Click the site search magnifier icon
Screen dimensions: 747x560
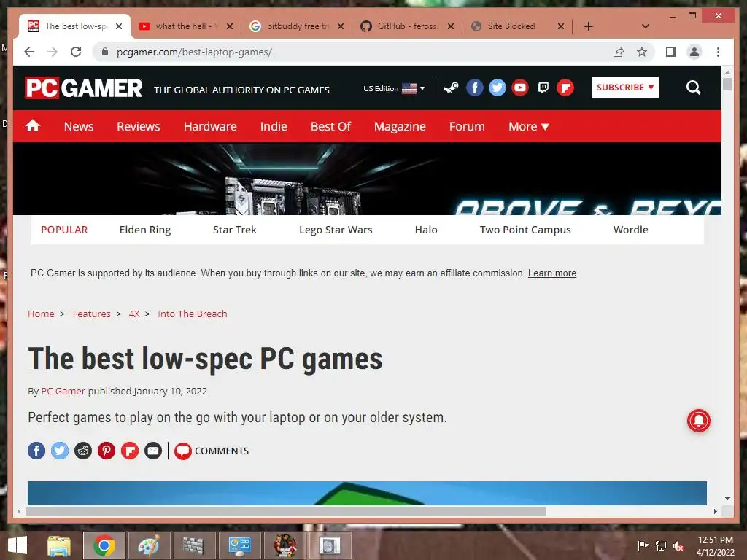coord(694,87)
